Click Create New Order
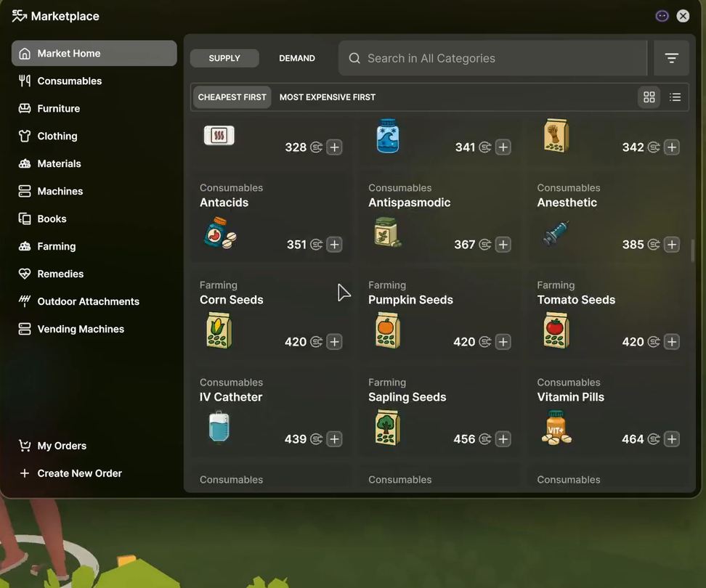706x588 pixels. 94,473
